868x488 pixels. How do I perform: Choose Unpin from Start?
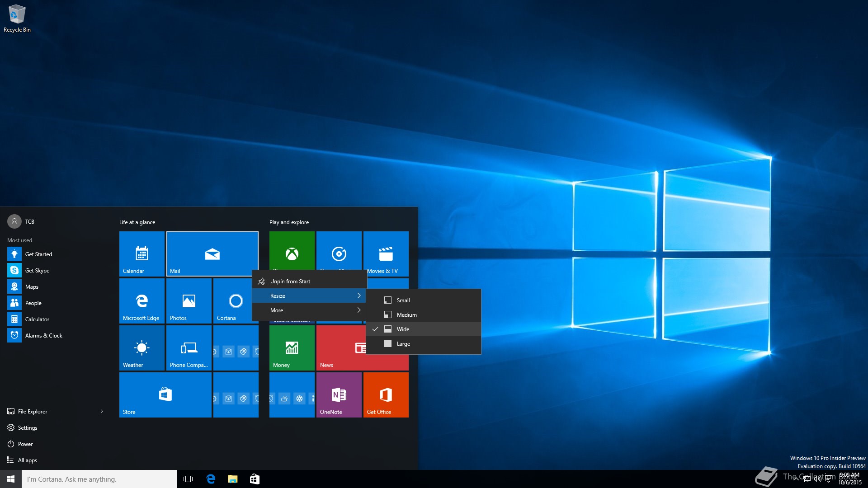309,282
